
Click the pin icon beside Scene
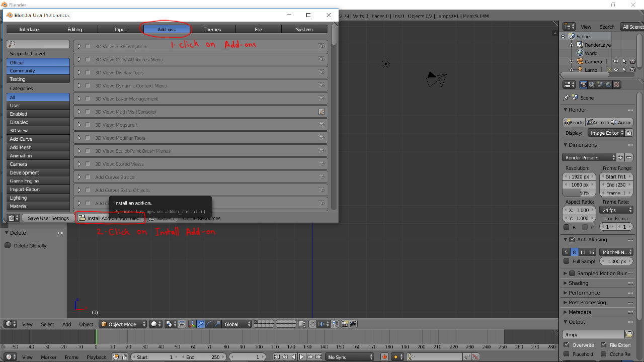566,98
